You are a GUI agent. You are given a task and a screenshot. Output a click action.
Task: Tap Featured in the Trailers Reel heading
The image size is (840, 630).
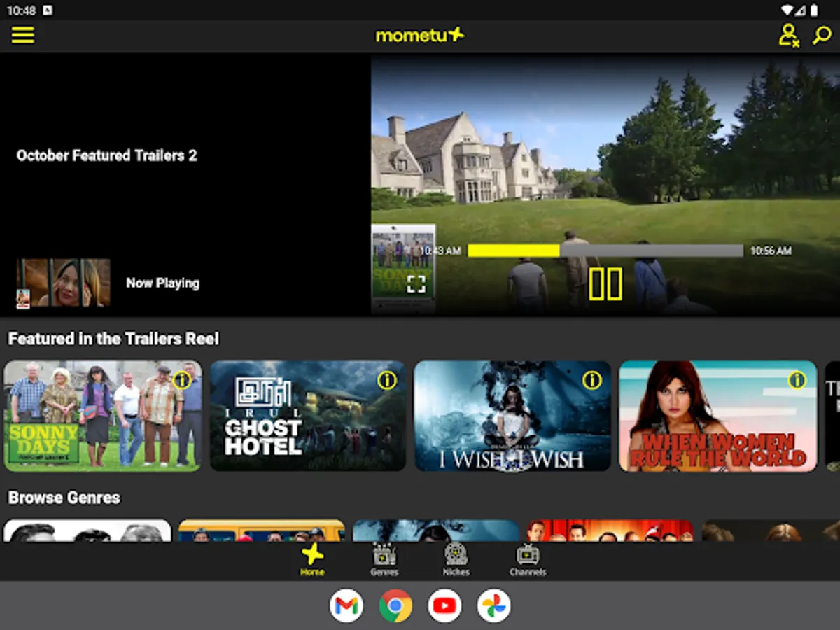(113, 339)
